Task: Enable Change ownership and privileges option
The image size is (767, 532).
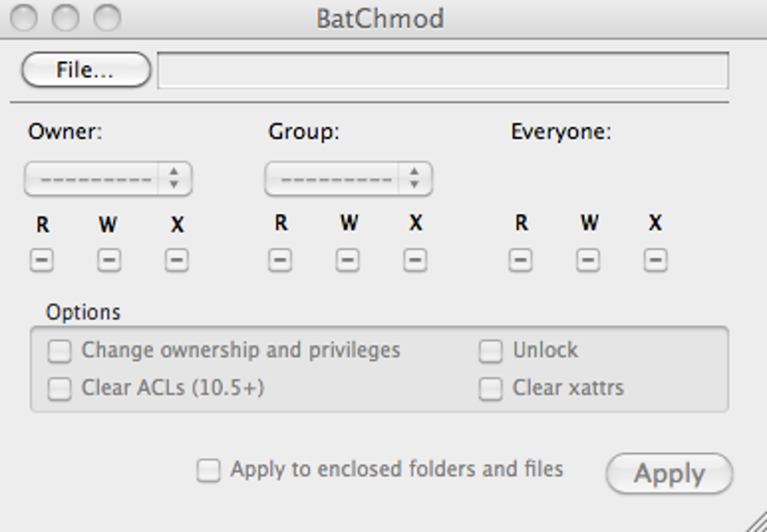Action: (x=59, y=351)
